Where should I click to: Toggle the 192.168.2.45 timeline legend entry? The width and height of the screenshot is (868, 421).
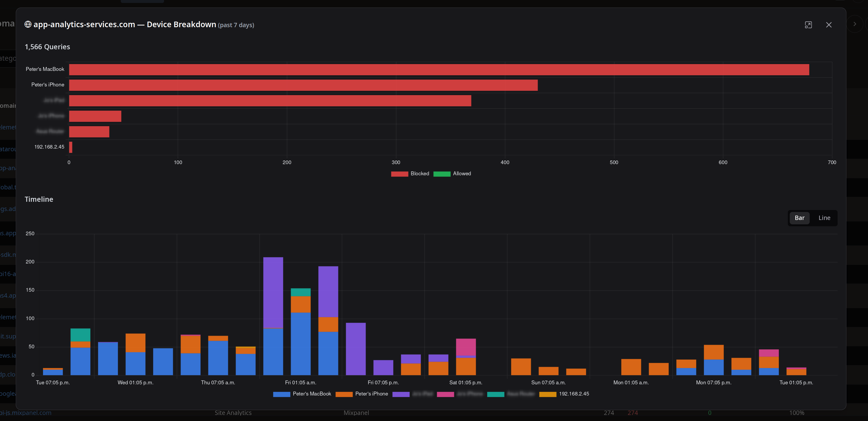pos(564,394)
